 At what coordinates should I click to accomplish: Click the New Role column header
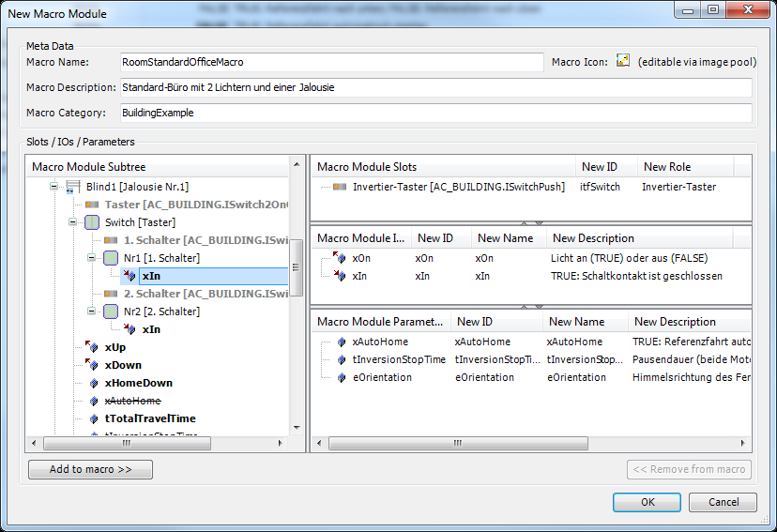667,167
